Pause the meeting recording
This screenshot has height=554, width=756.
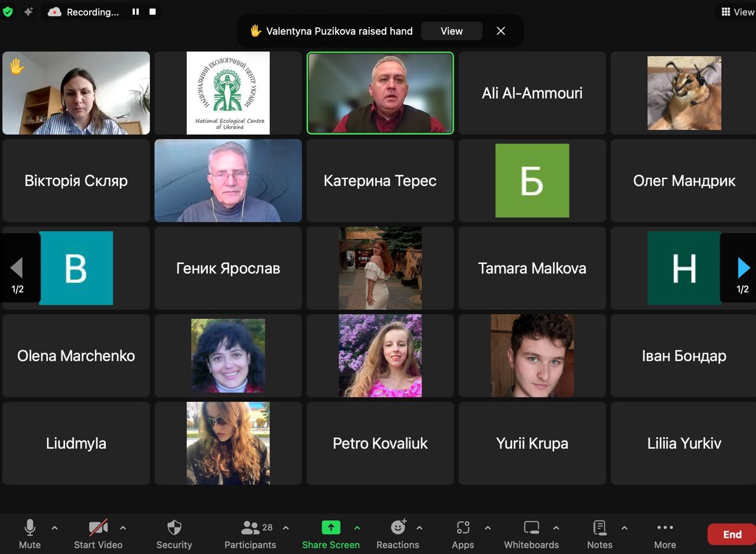pos(135,12)
